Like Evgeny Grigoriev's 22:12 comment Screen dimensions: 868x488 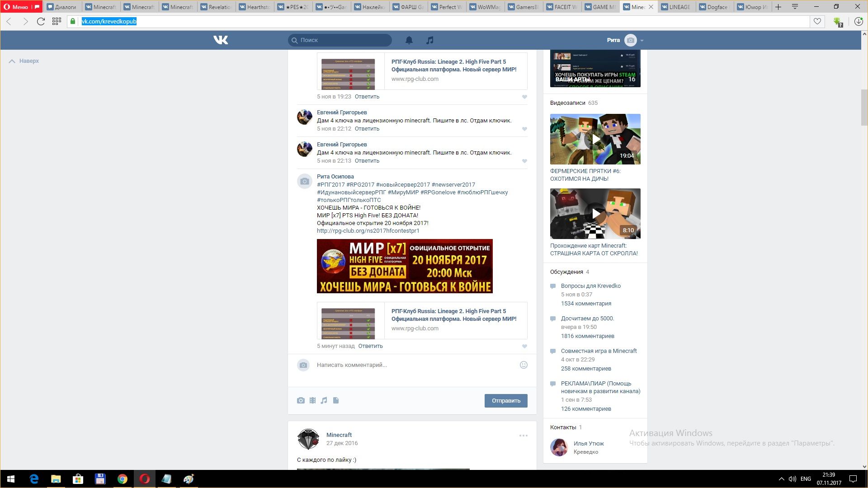[x=524, y=129]
